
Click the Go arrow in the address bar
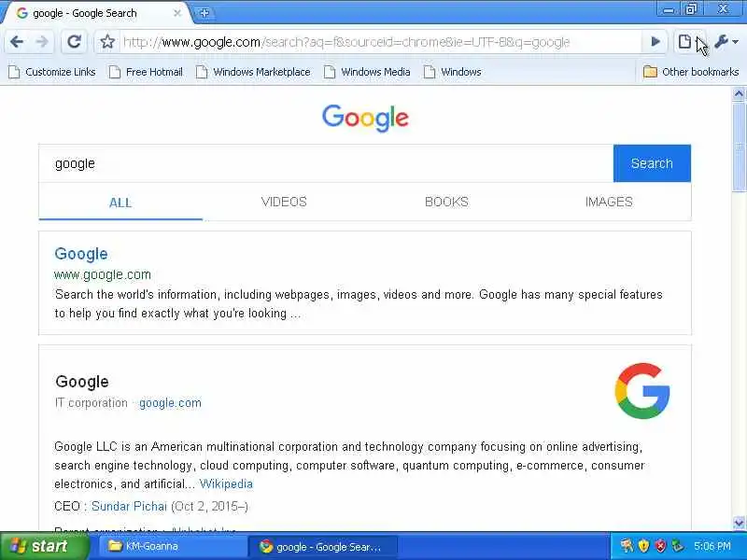click(655, 42)
